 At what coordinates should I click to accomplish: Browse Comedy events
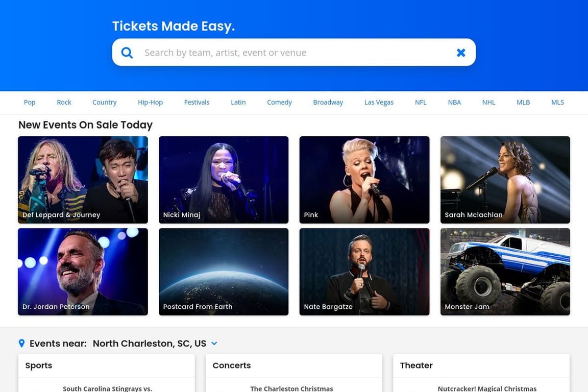pyautogui.click(x=279, y=102)
